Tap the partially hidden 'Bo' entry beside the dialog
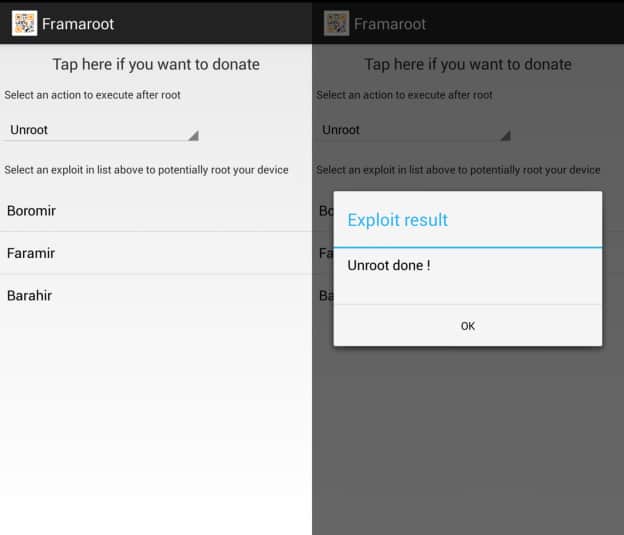This screenshot has height=535, width=624. click(x=326, y=211)
